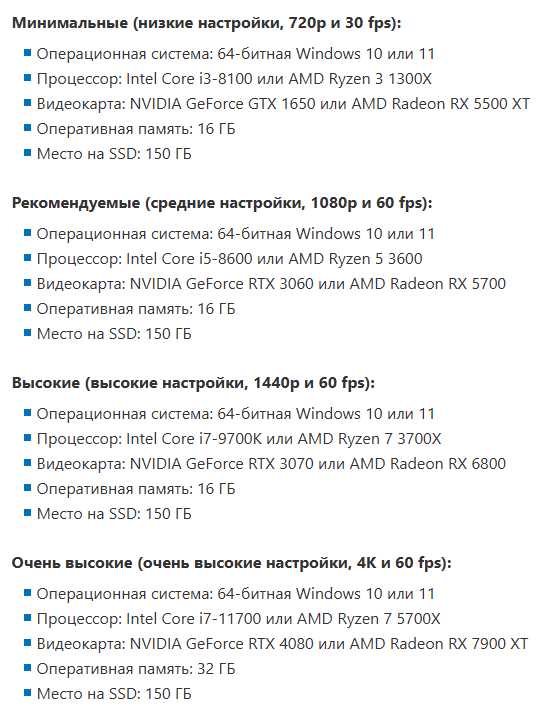Click the 'Рекомендуемые' section heading
558x717 pixels.
222,203
